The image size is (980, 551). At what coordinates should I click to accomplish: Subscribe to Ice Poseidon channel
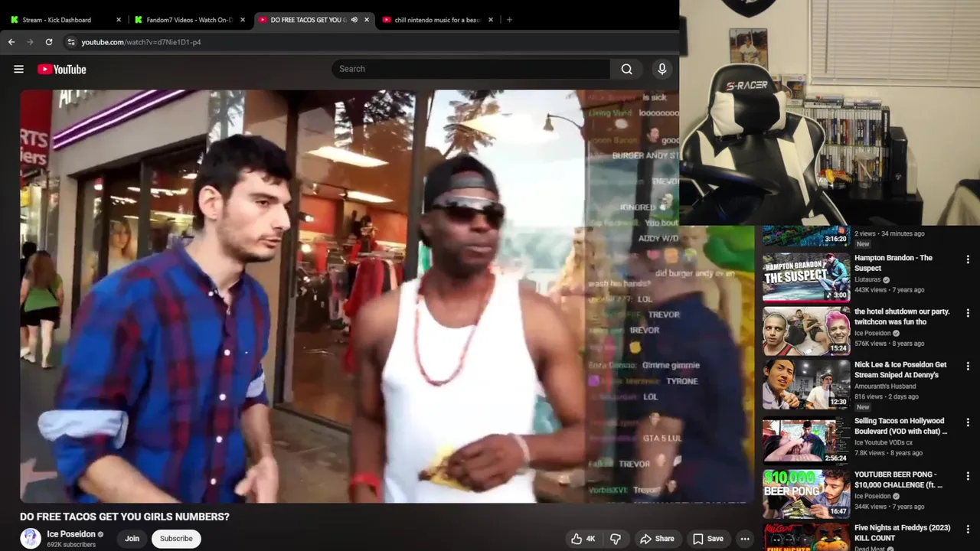176,539
